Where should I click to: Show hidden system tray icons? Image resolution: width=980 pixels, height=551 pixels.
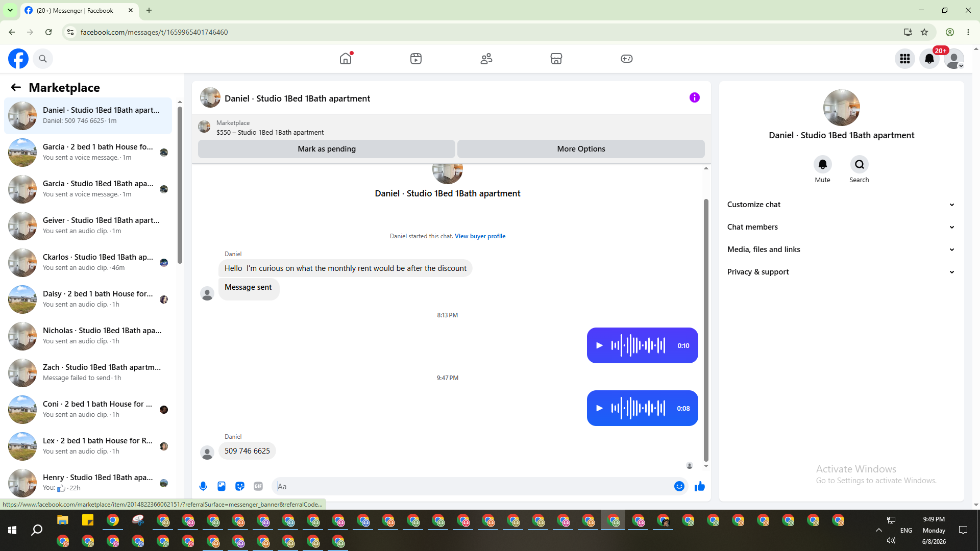point(879,530)
